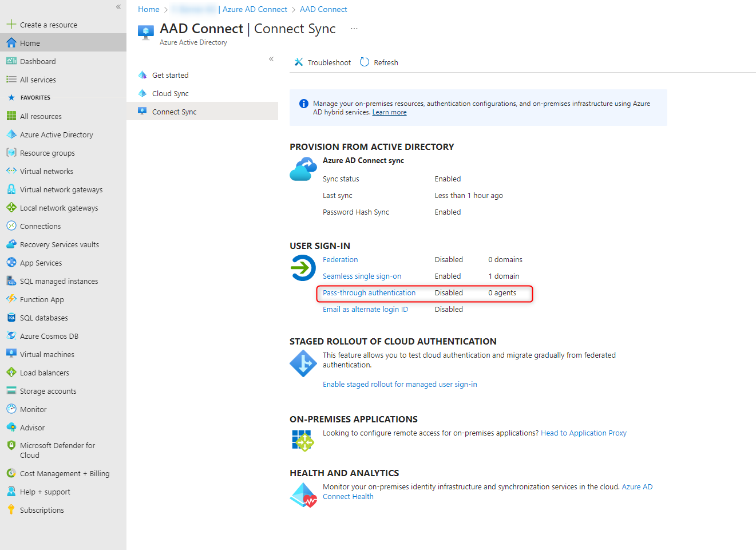
Task: Enable staged rollout for managed user sign-in
Action: tap(399, 384)
